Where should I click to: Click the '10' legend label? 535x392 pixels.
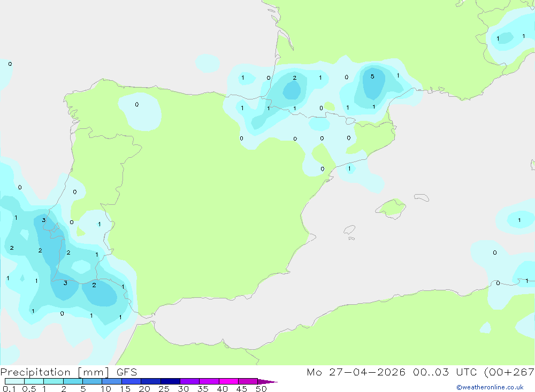click(x=105, y=389)
